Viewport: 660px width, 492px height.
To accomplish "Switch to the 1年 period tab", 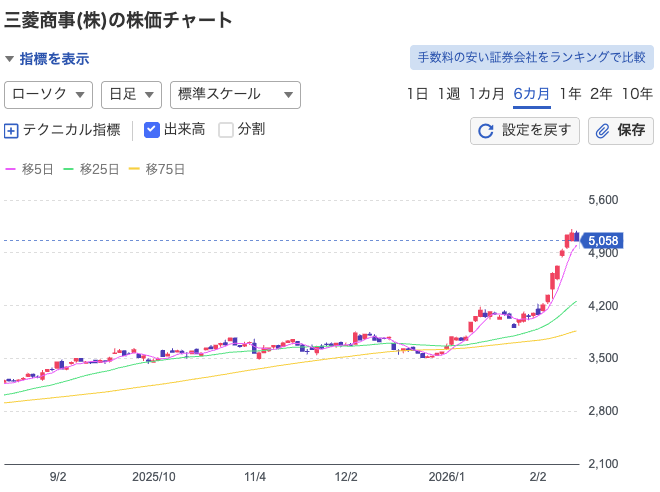I will (570, 94).
